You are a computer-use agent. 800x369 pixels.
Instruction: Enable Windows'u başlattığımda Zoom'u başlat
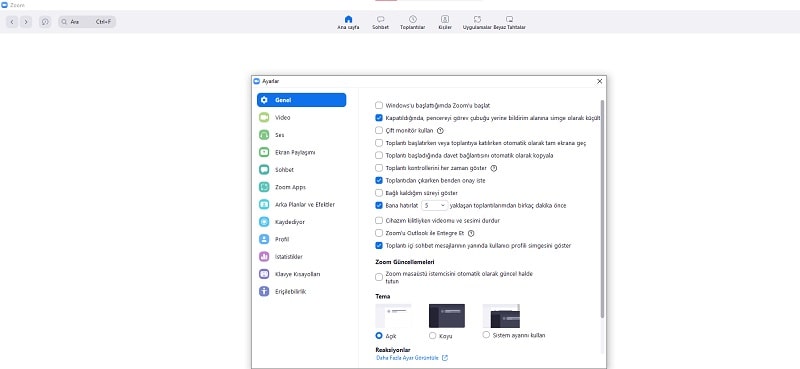[x=379, y=106]
